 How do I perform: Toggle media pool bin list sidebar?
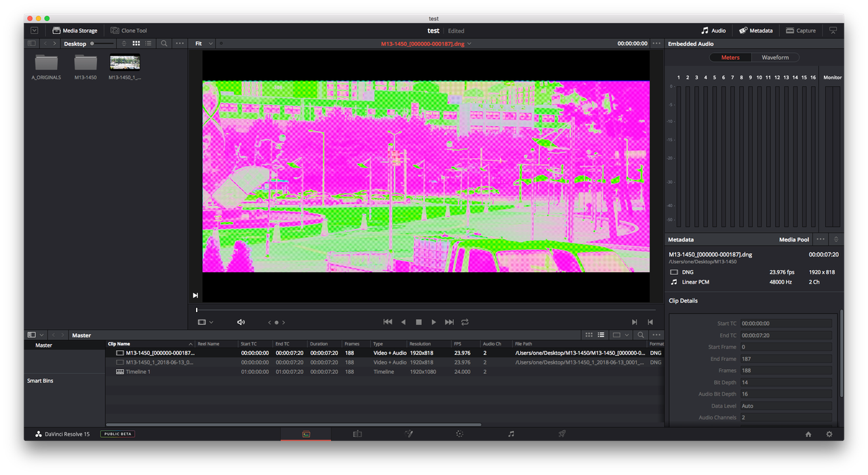click(x=31, y=335)
